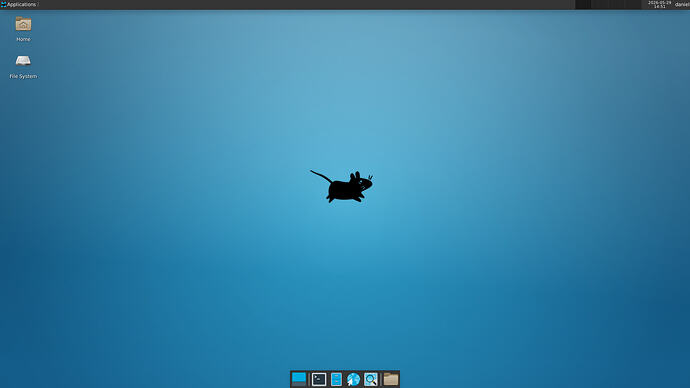Open the Applications menu in the top panel

19,4
